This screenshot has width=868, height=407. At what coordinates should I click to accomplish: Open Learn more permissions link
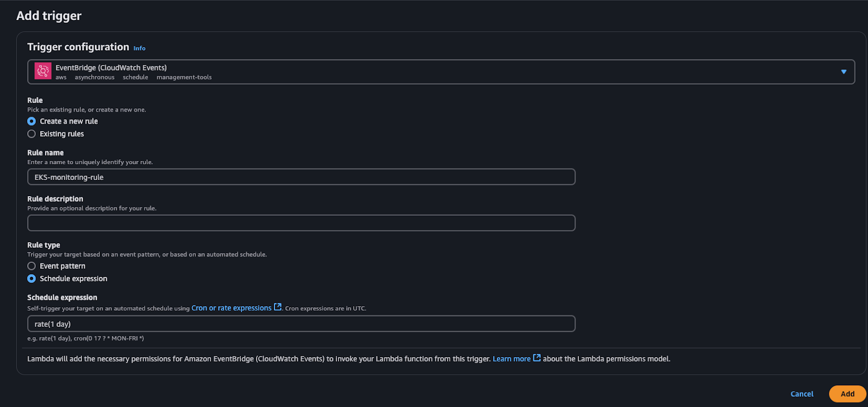(x=512, y=359)
